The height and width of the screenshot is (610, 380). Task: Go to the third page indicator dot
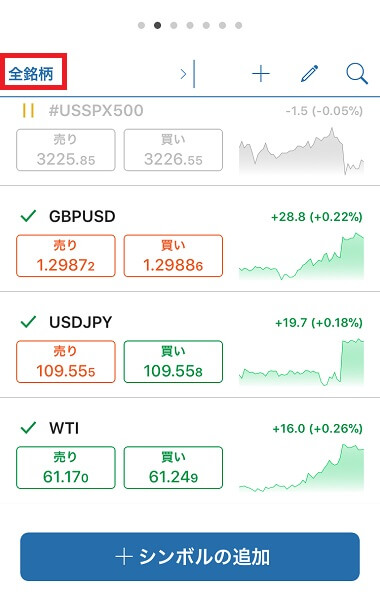point(174,25)
